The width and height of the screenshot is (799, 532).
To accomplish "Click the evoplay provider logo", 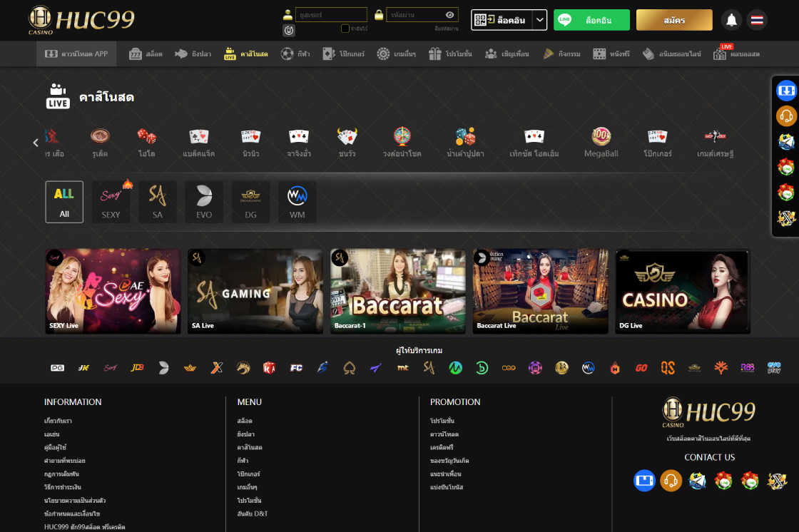I will point(774,368).
